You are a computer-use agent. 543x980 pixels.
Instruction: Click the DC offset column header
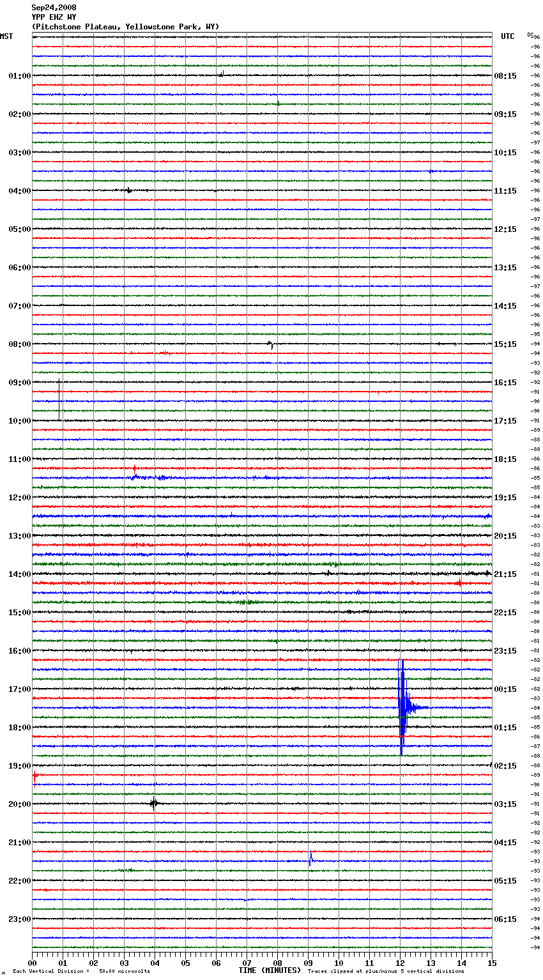click(530, 34)
